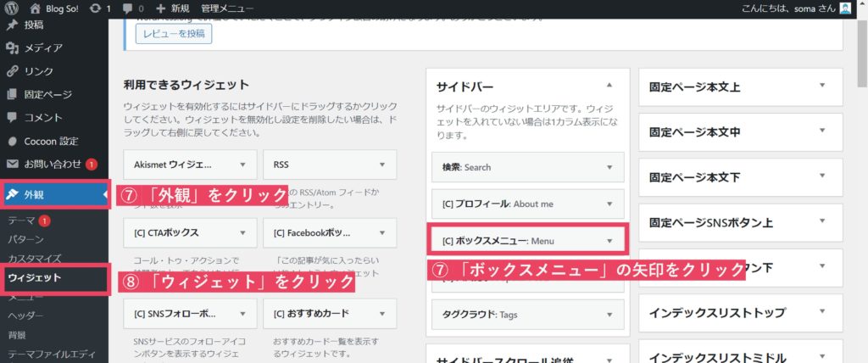Screen dimensions: 868x363
Task: Open the Cocoon 設定 menu
Action: pyautogui.click(x=50, y=141)
